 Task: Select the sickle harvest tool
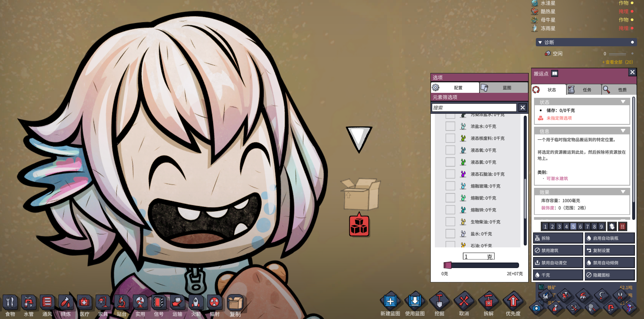[601, 296]
